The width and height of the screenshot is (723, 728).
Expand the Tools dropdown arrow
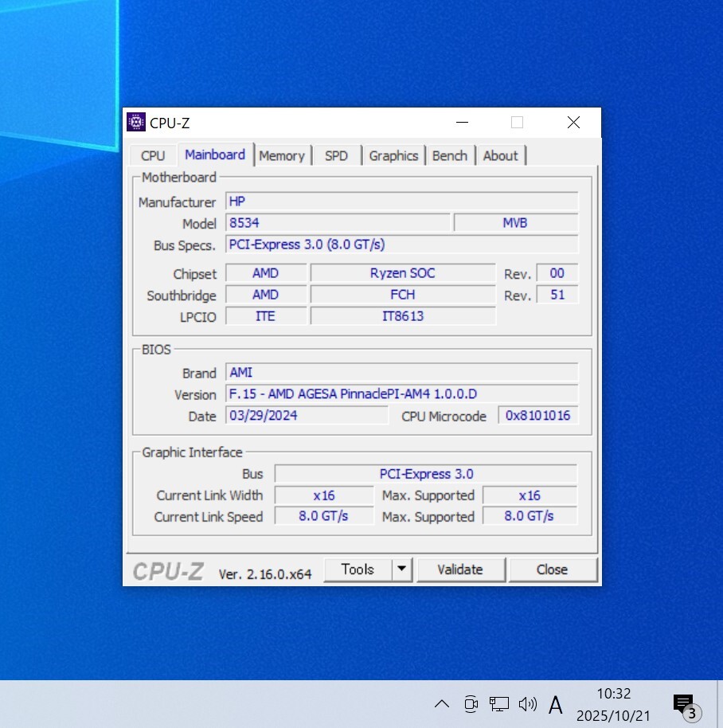point(402,569)
